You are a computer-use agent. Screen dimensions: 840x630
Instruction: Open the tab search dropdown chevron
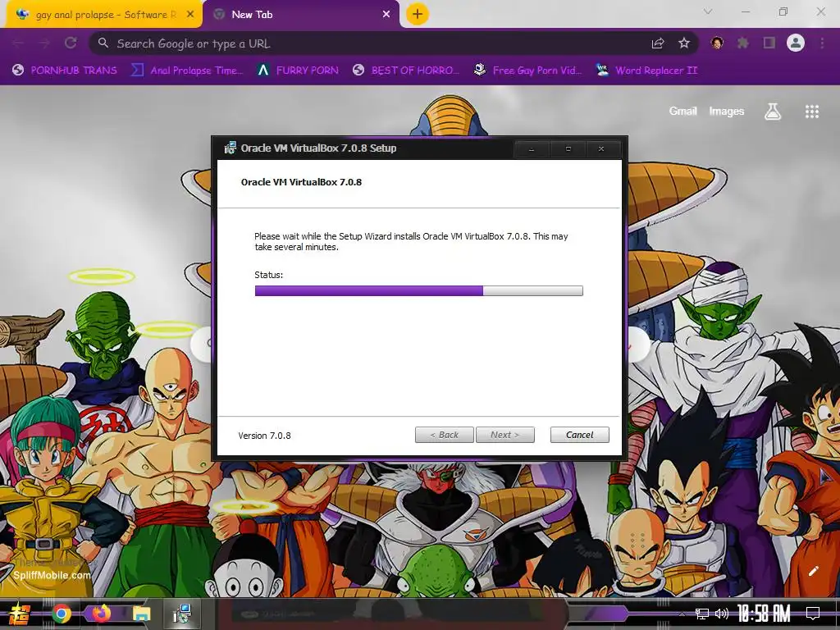[x=708, y=11]
